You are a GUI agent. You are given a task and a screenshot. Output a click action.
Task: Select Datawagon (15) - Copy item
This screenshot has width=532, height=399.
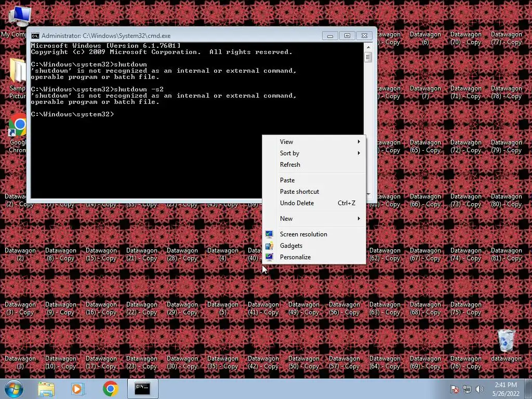pyautogui.click(x=101, y=254)
